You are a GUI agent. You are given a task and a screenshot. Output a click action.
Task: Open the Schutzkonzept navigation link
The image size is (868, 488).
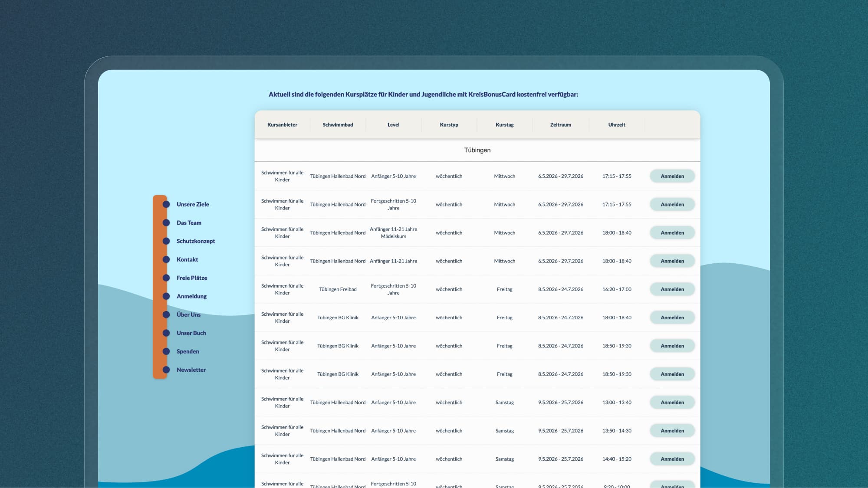196,241
